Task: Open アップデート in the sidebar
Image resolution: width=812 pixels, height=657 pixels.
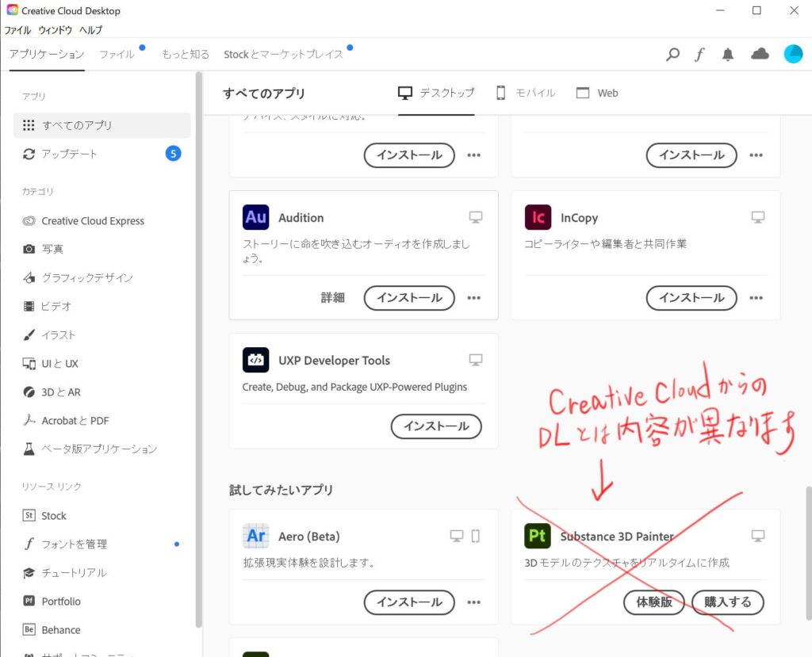Action: (102, 154)
